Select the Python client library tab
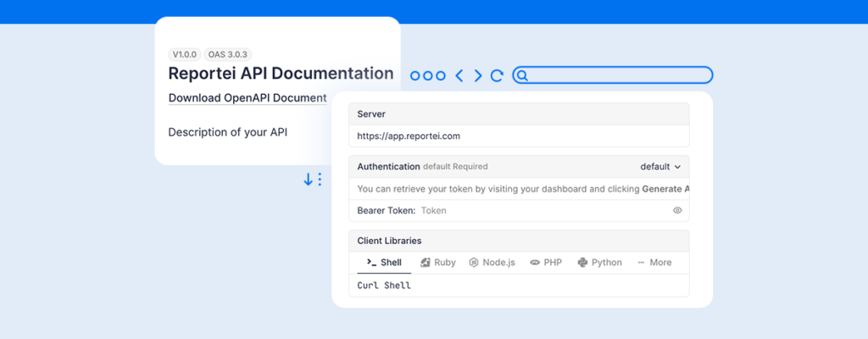This screenshot has height=339, width=868. pos(599,263)
